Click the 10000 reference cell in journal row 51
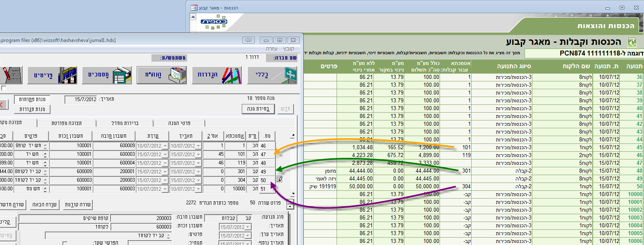This screenshot has width=644, height=245. pyautogui.click(x=235, y=189)
